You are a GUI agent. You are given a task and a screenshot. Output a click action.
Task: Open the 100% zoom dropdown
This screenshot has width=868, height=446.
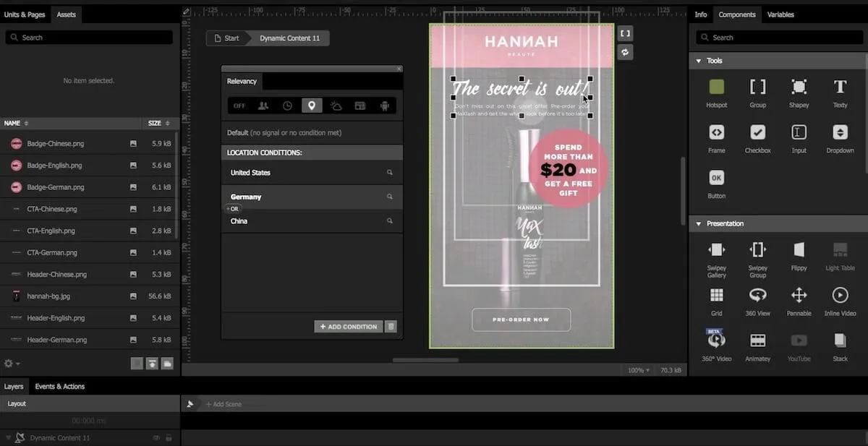[x=638, y=370]
